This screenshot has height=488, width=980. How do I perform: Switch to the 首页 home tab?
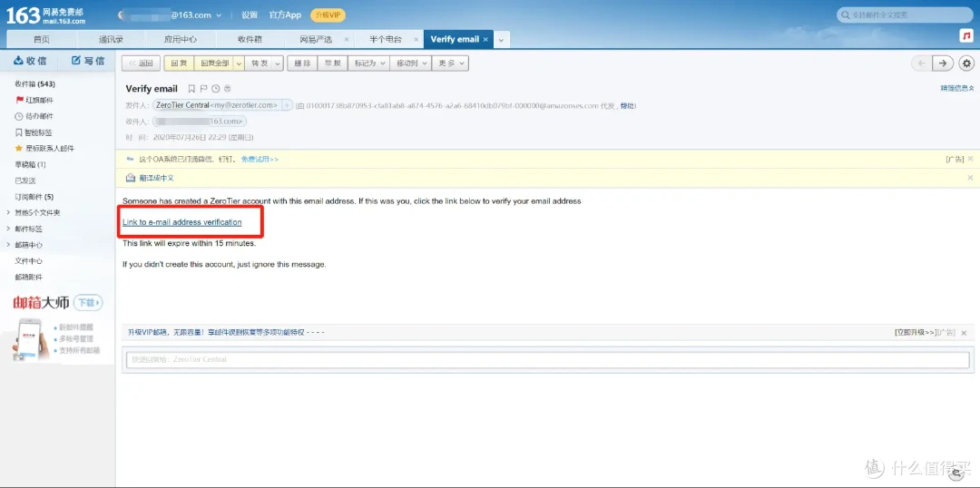[42, 39]
